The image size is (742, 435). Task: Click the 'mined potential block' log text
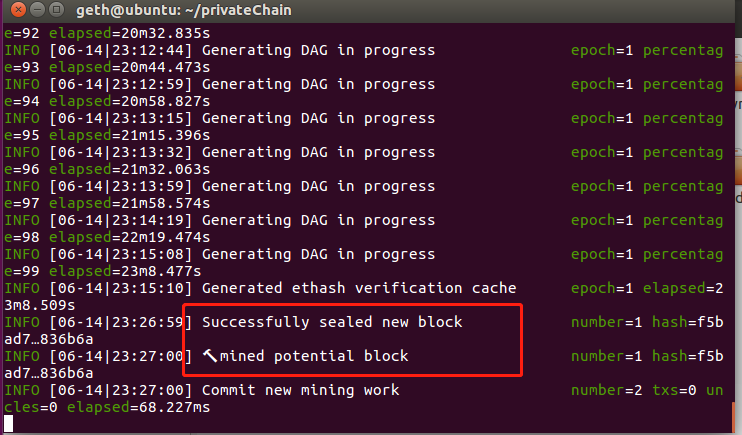(314, 356)
